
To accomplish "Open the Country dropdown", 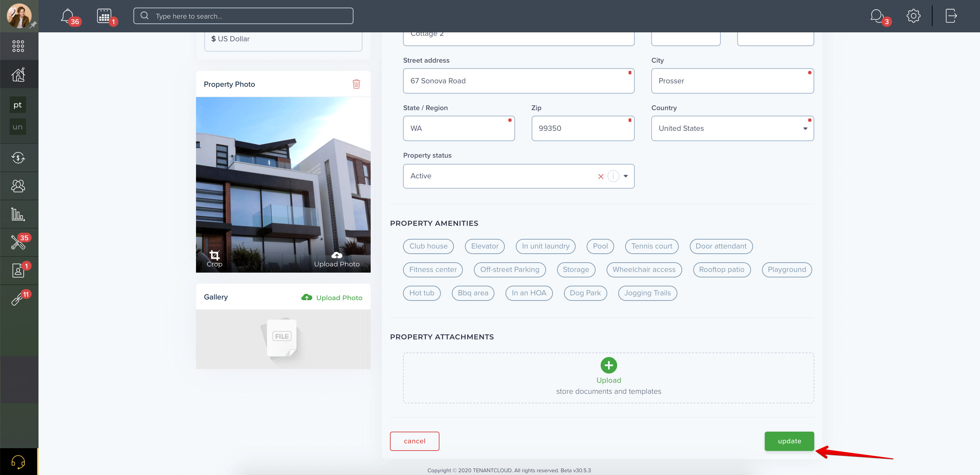I will coord(732,128).
